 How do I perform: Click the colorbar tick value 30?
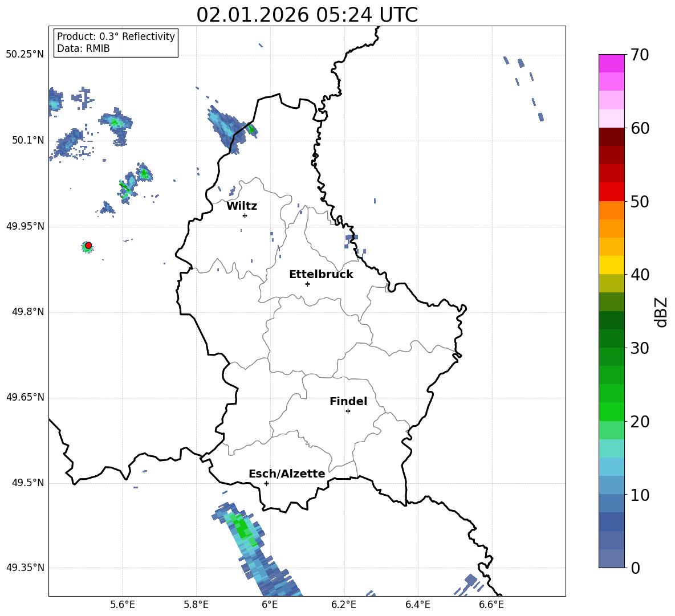(640, 348)
